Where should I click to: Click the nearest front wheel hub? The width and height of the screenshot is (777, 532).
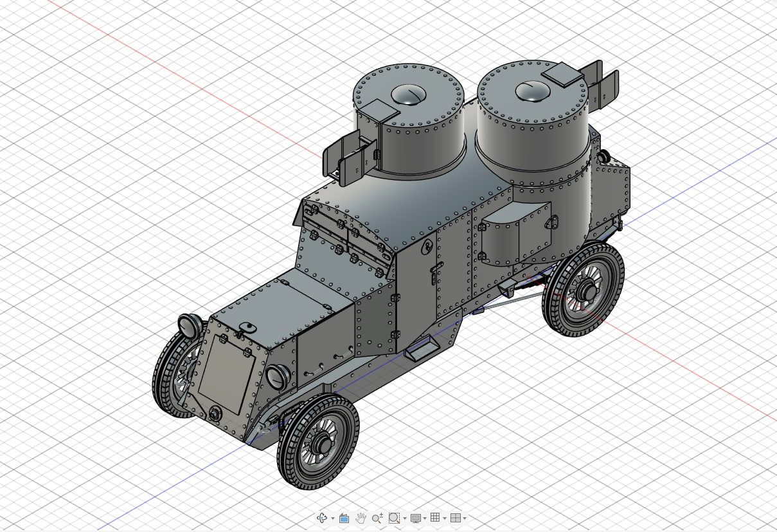pyautogui.click(x=319, y=442)
